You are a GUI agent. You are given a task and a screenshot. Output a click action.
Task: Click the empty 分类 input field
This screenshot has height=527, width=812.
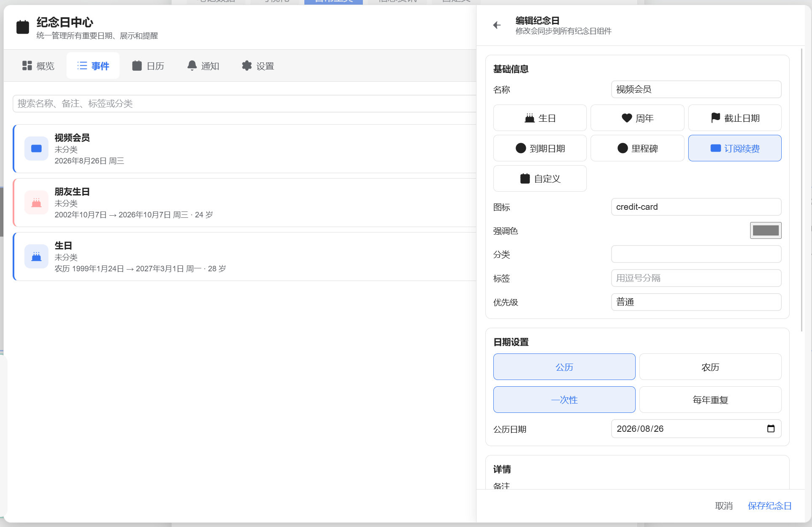click(696, 254)
